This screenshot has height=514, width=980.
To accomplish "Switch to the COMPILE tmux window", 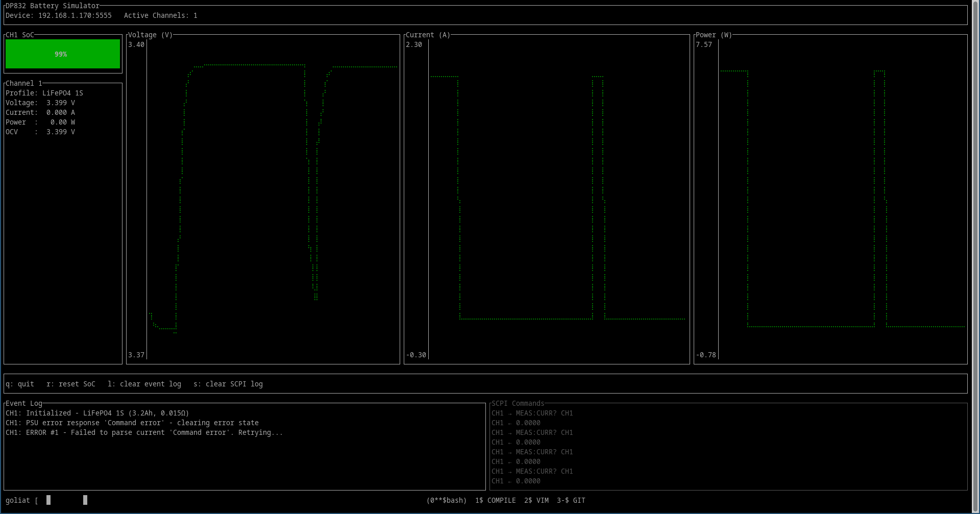I will tap(495, 500).
